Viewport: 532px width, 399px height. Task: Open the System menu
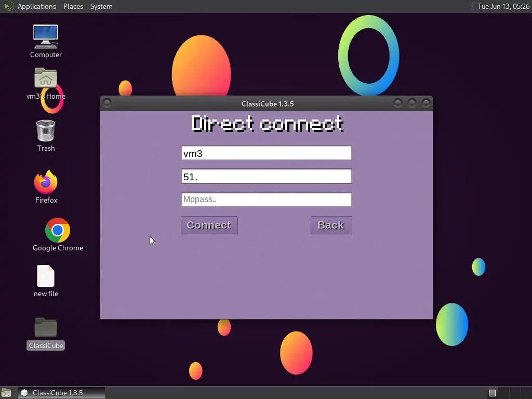pyautogui.click(x=101, y=6)
